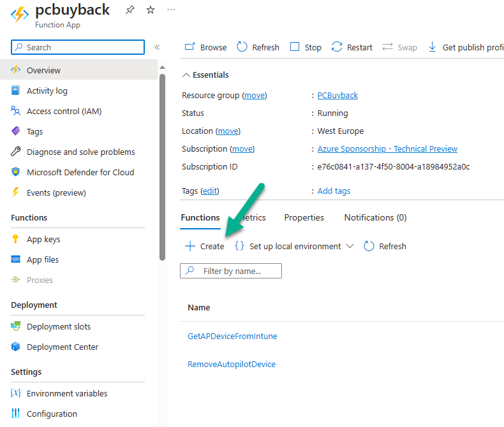The height and width of the screenshot is (427, 504).
Task: Click the sidebar vertical scrollbar
Action: tap(162, 167)
